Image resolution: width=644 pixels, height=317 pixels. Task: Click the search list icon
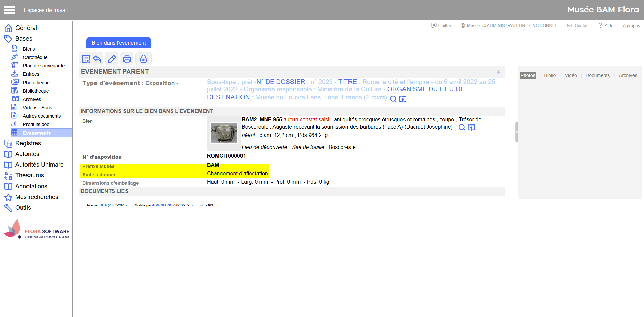pyautogui.click(x=86, y=59)
